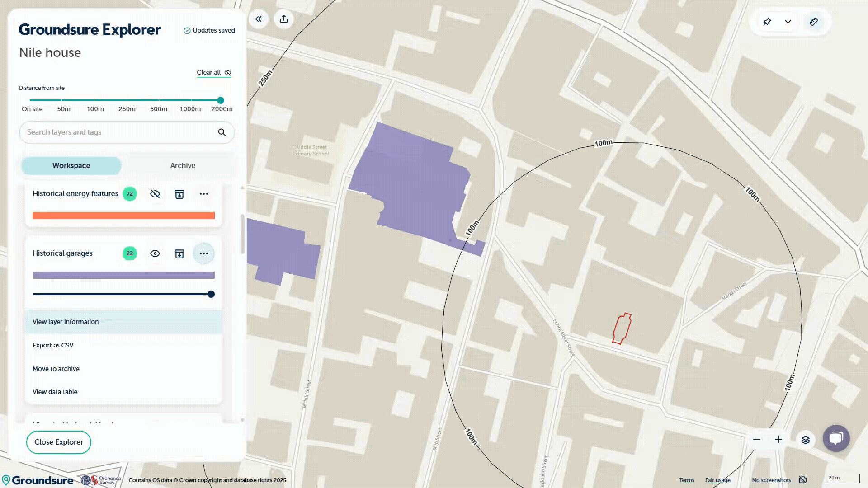Switch to the Archive tab
This screenshot has height=488, width=868.
pyautogui.click(x=183, y=166)
